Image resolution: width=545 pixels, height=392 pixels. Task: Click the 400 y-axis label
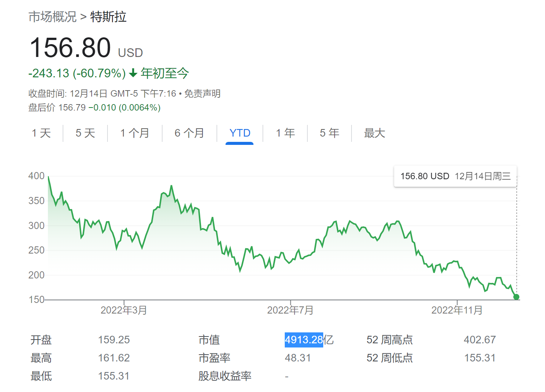(37, 176)
